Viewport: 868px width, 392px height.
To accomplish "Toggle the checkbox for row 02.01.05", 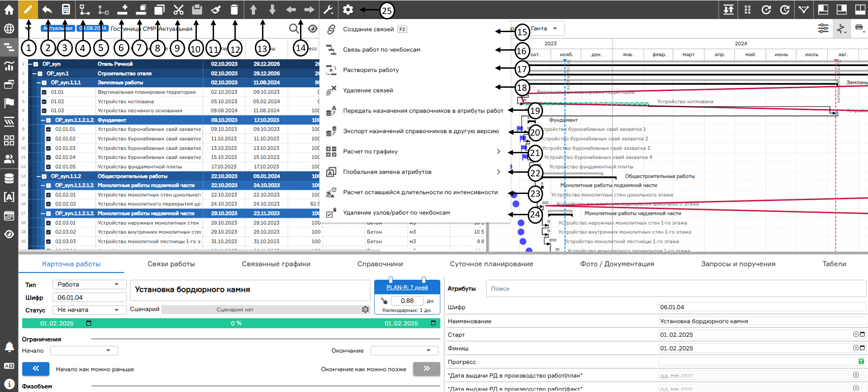I will point(48,167).
